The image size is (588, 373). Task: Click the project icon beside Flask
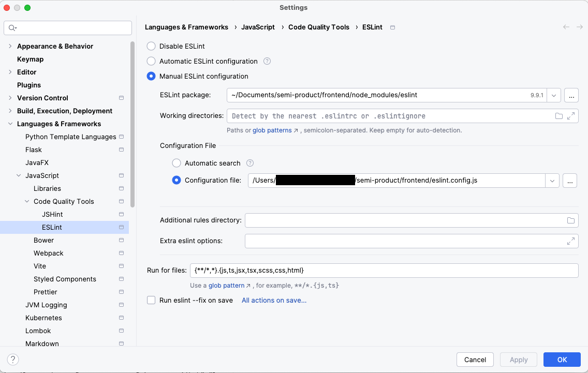(x=121, y=150)
